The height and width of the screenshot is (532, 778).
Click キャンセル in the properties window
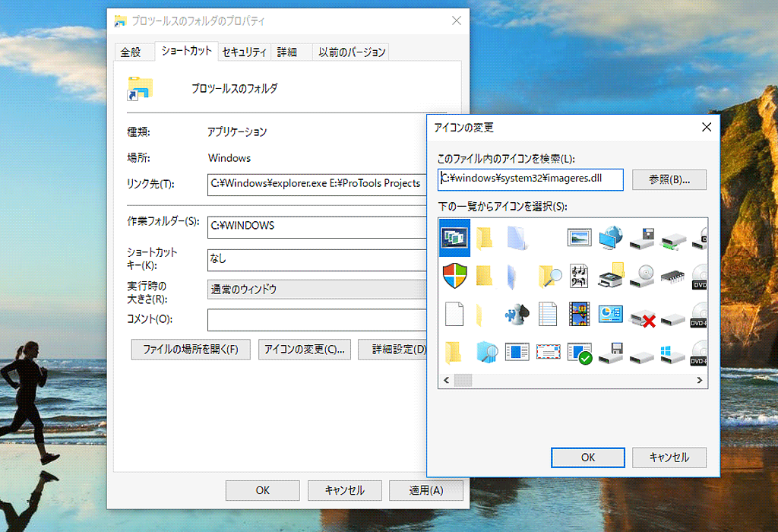coord(344,490)
